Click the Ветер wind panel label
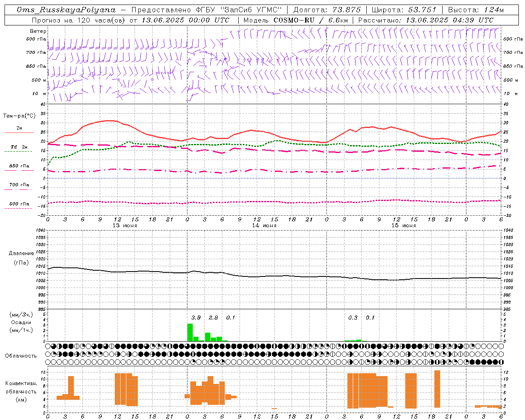 pos(38,31)
